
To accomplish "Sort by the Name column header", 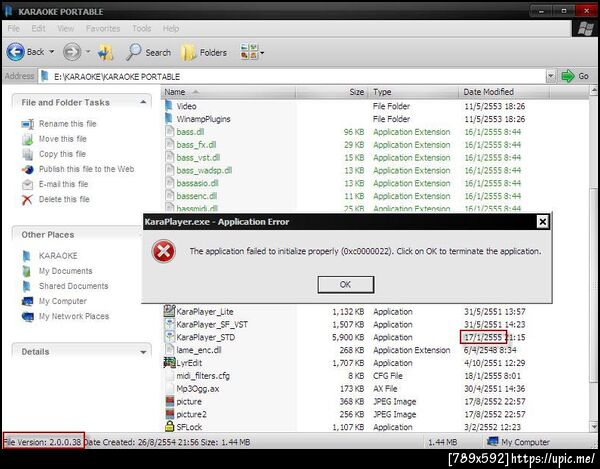I will pos(228,92).
